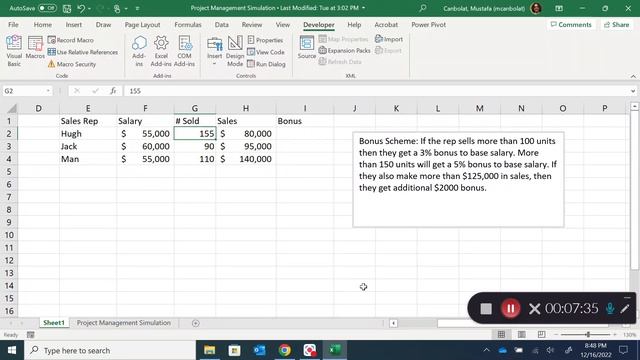
Task: Select cell containing 140,000
Action: (x=246, y=159)
